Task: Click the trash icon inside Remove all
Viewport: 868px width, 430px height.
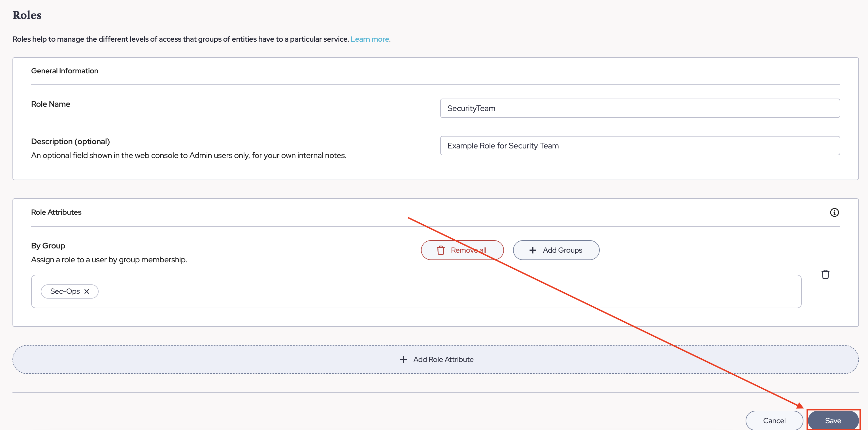Action: click(x=441, y=250)
